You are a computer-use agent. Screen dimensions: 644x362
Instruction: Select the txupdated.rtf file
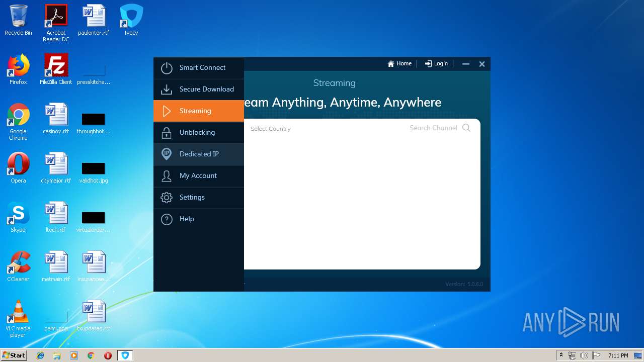(94, 316)
